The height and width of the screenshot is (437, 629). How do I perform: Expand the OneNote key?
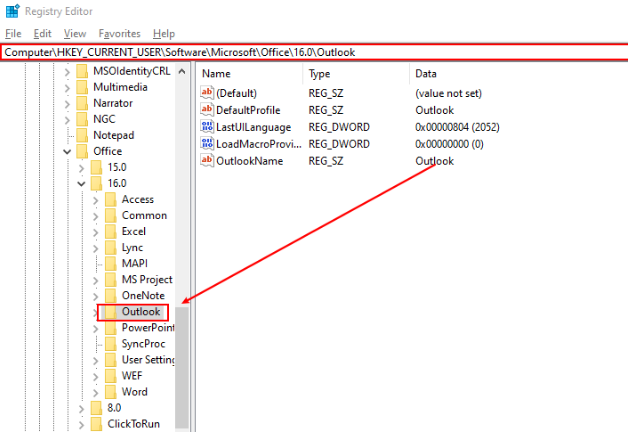tap(95, 297)
